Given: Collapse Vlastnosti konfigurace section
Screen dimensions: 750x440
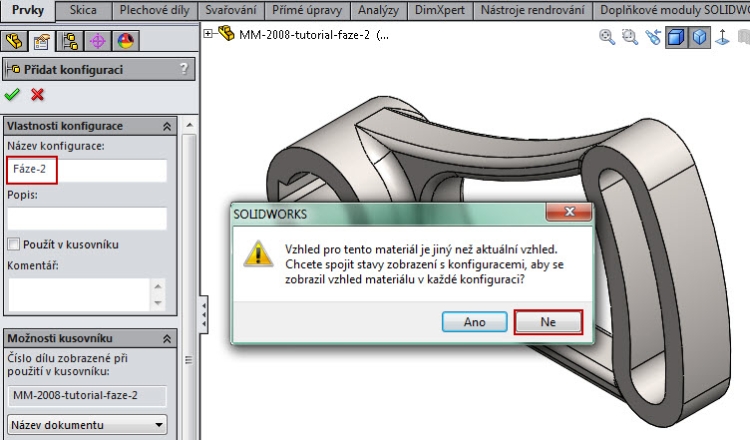Looking at the screenshot, I should pyautogui.click(x=167, y=126).
